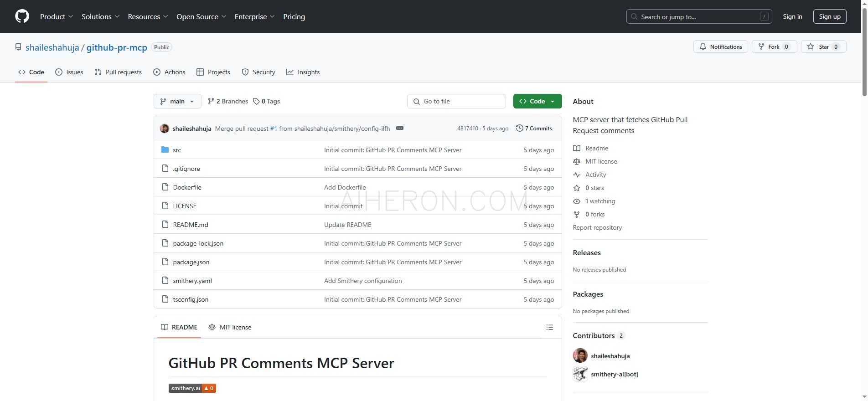Expand the Enterprise menu
The height and width of the screenshot is (401, 868).
[x=254, y=16]
